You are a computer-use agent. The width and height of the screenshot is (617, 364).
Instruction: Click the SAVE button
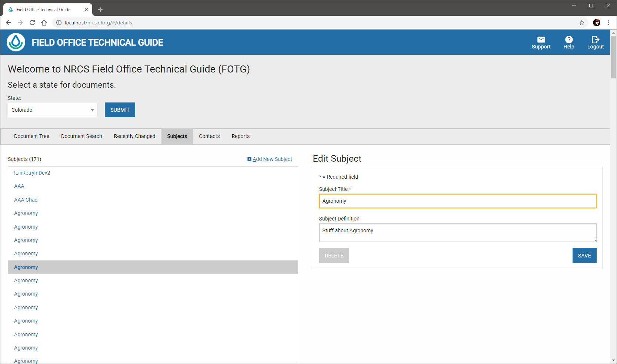(584, 256)
